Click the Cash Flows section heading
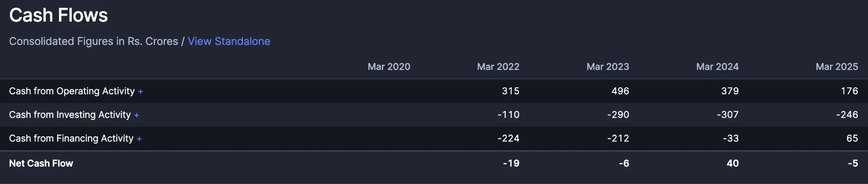Viewport: 868px width, 184px height. tap(58, 15)
